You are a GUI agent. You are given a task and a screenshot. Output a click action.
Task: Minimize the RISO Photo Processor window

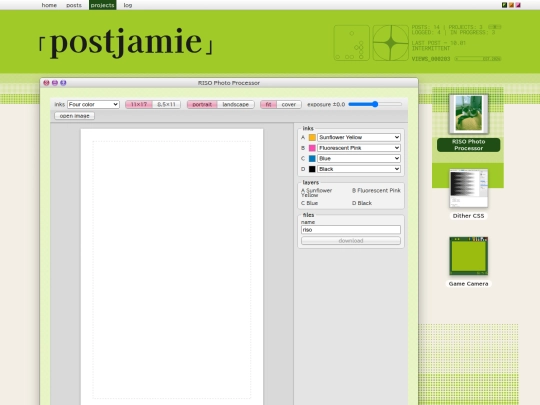(x=55, y=83)
